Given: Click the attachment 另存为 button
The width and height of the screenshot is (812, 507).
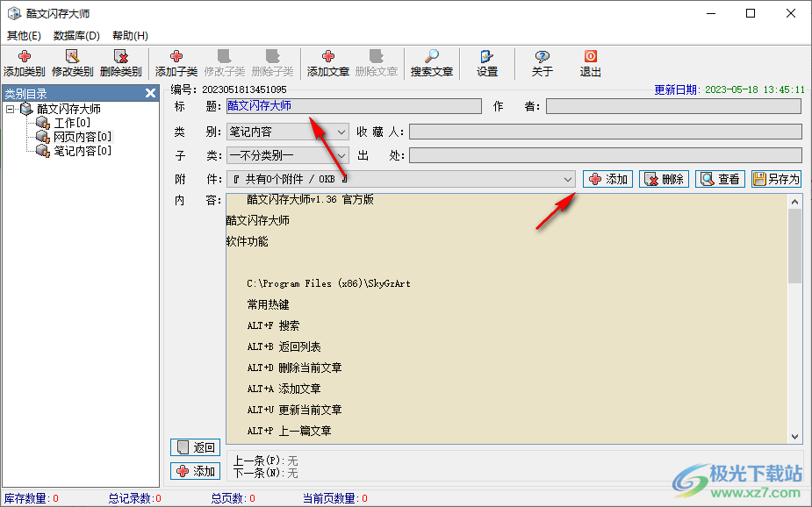Looking at the screenshot, I should pos(776,179).
